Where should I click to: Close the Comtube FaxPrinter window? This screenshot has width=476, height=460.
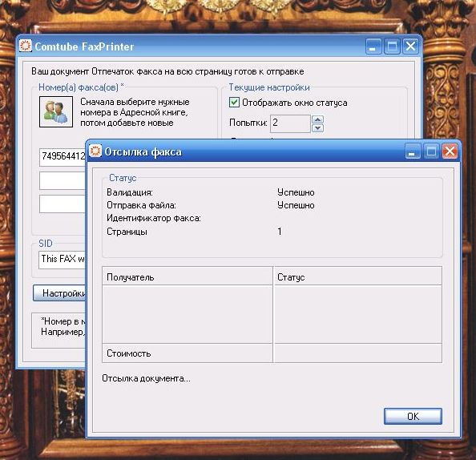point(411,46)
